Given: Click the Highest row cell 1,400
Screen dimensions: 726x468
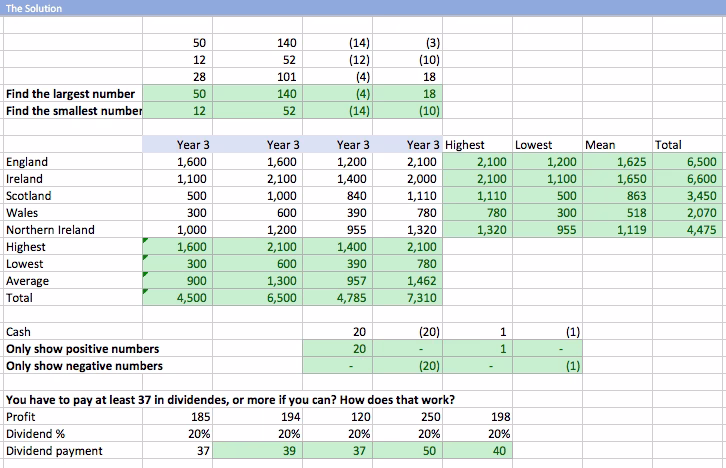Looking at the screenshot, I should [338, 247].
